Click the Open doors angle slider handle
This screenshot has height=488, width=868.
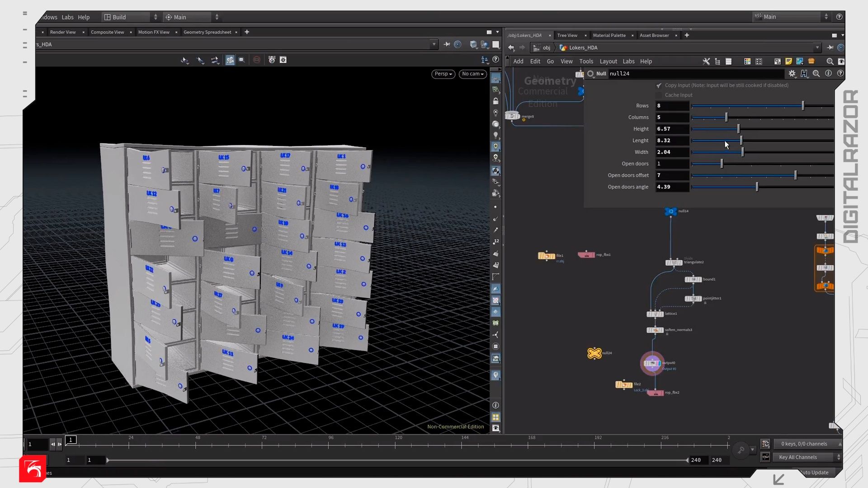click(x=757, y=187)
